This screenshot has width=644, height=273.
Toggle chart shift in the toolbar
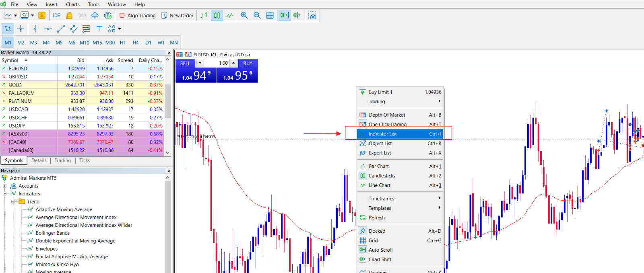[297, 15]
